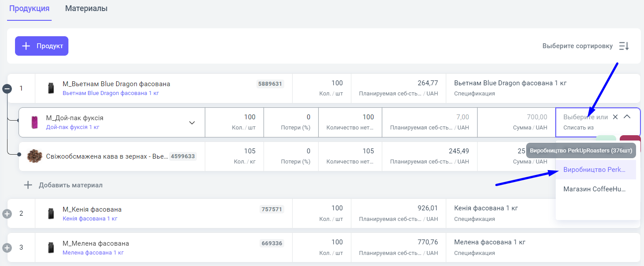644x266 pixels.
Task: Open the Продукция tab
Action: 29,8
